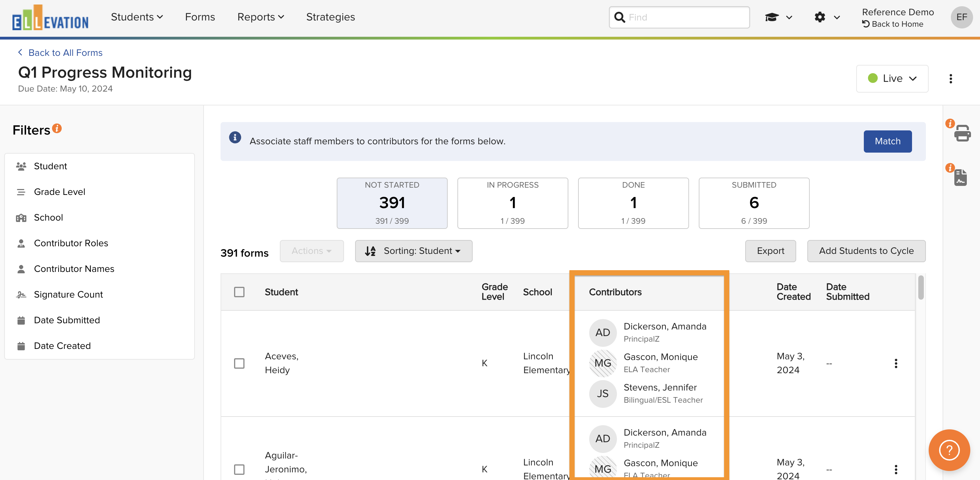
Task: Click the EF user avatar
Action: [961, 17]
